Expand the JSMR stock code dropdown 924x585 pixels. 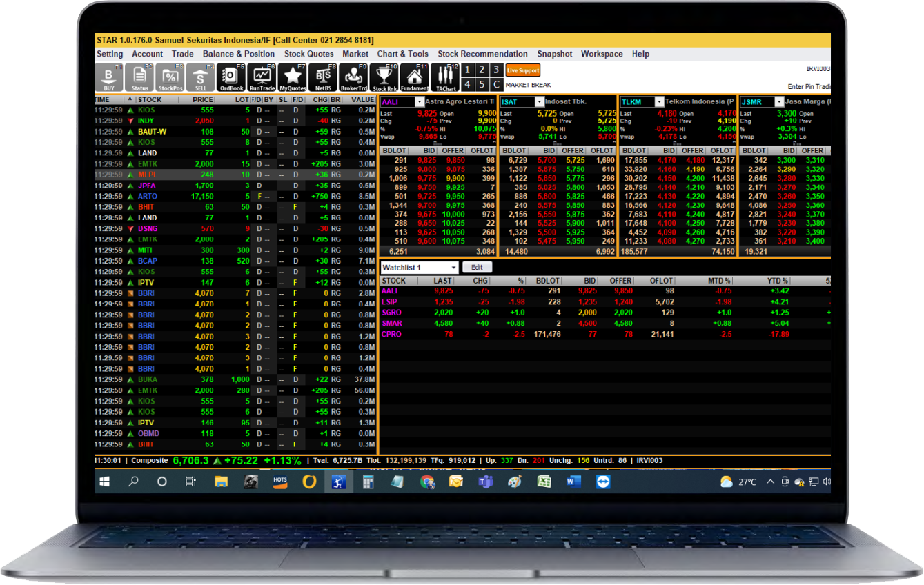(x=778, y=102)
